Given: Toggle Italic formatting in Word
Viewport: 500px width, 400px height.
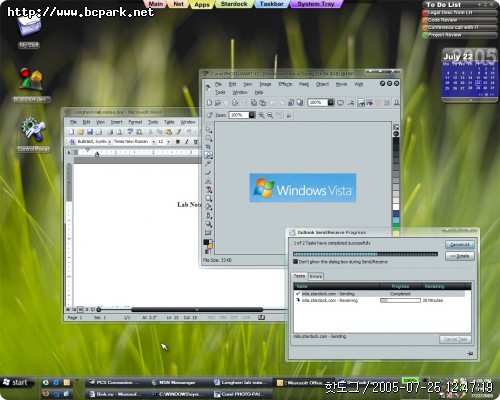Looking at the screenshot, I should coord(187,142).
